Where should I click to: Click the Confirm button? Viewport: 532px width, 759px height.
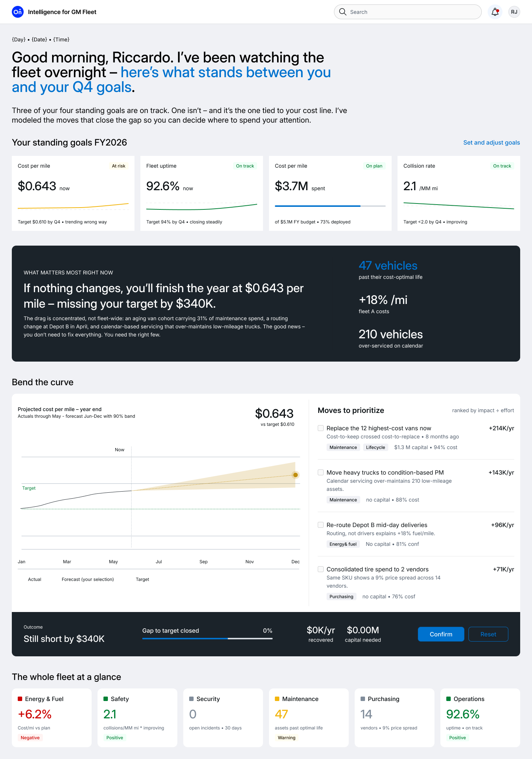pyautogui.click(x=441, y=634)
